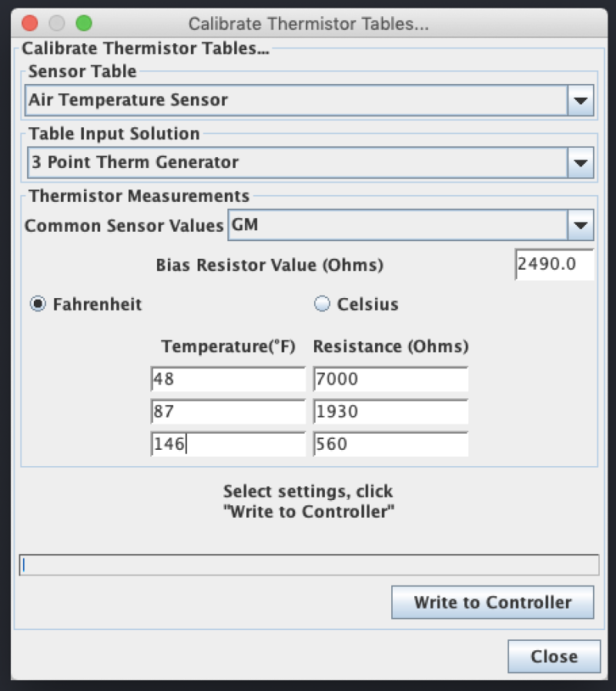616x691 pixels.
Task: Expand the Sensor Table dropdown arrow
Action: point(581,100)
